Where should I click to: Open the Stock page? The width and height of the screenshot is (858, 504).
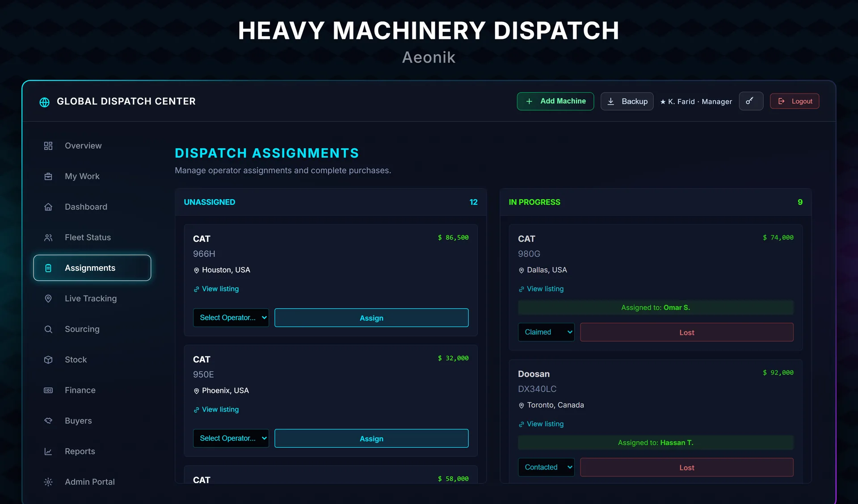tap(92, 360)
